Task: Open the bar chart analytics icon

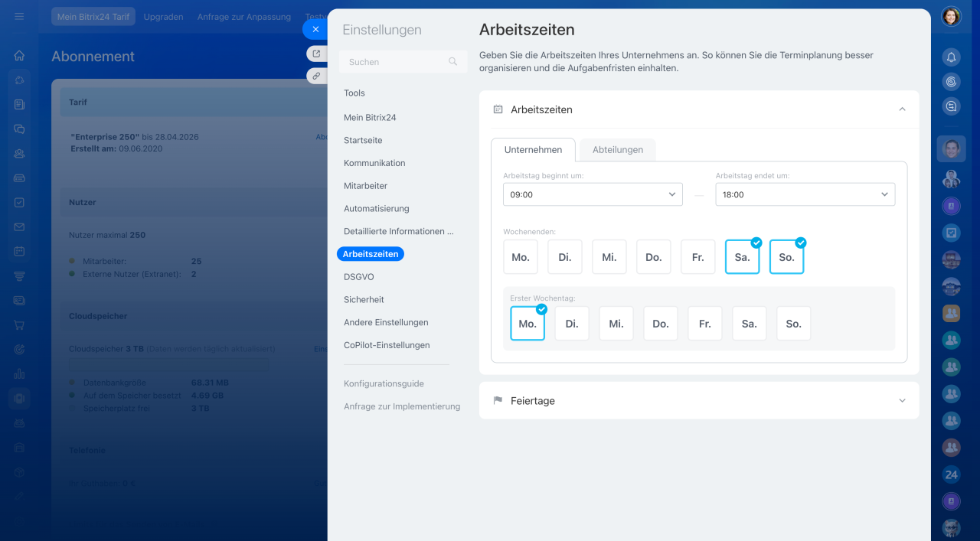Action: click(19, 373)
